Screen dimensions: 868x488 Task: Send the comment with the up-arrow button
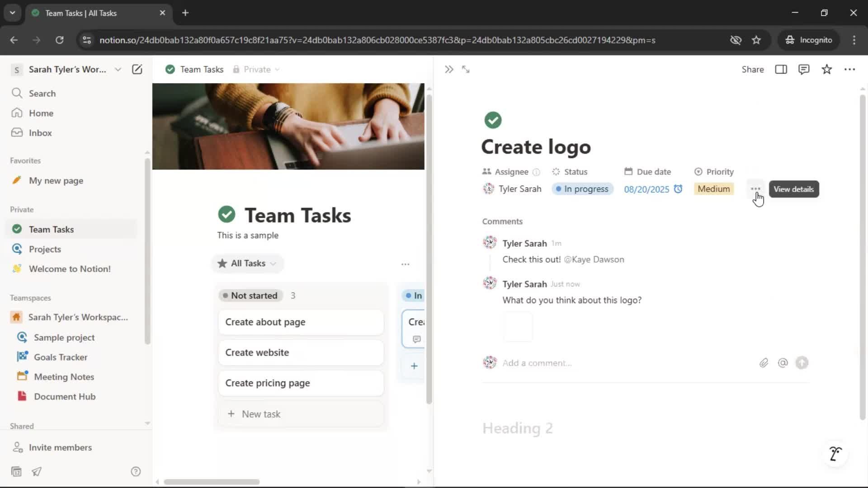[802, 363]
